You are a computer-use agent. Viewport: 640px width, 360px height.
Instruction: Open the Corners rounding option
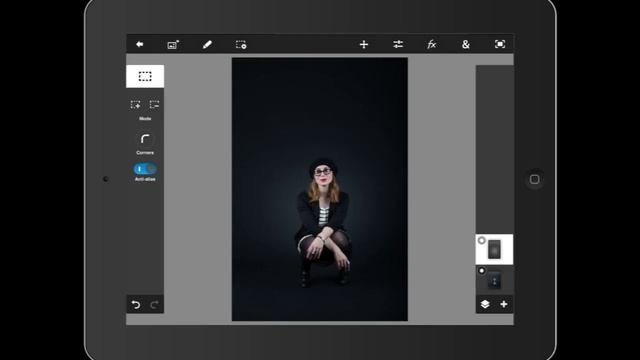click(x=145, y=139)
